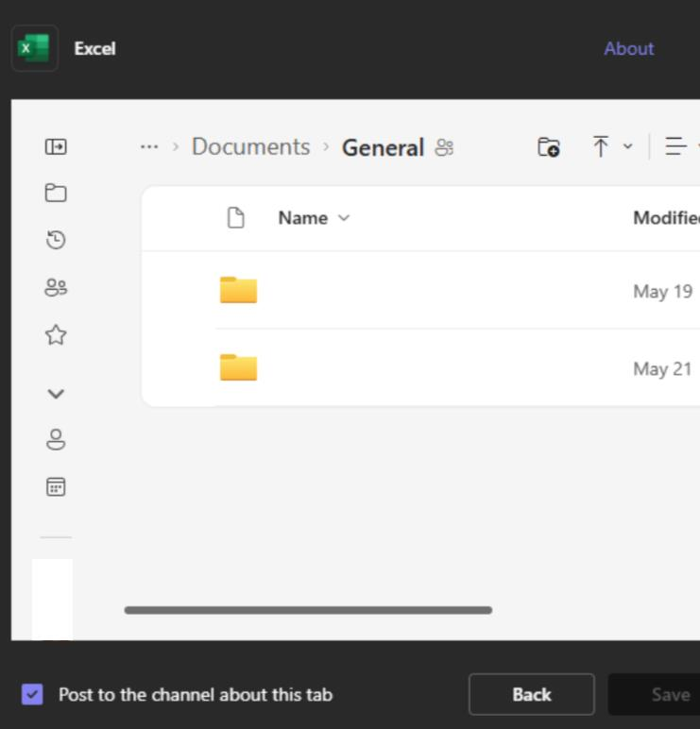Click the Excel app icon
Screen dimensions: 700x729
[34, 48]
